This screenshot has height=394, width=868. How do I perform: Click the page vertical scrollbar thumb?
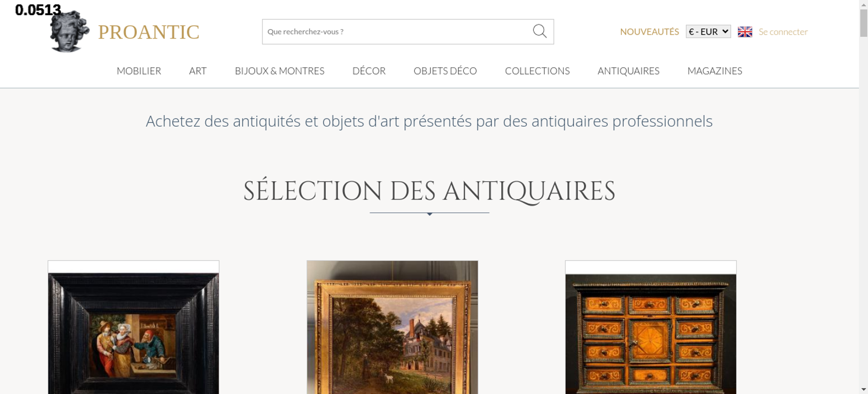pyautogui.click(x=864, y=23)
